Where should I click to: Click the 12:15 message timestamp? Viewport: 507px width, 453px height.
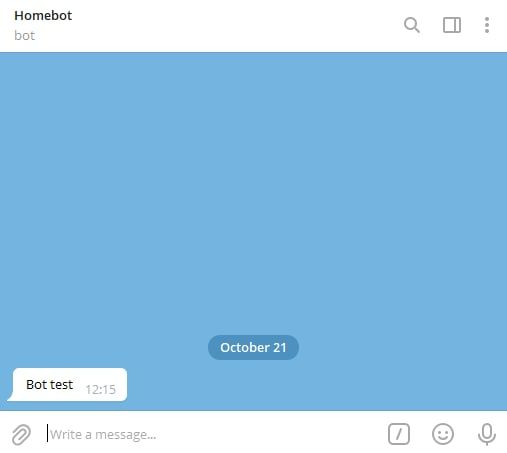(x=100, y=389)
